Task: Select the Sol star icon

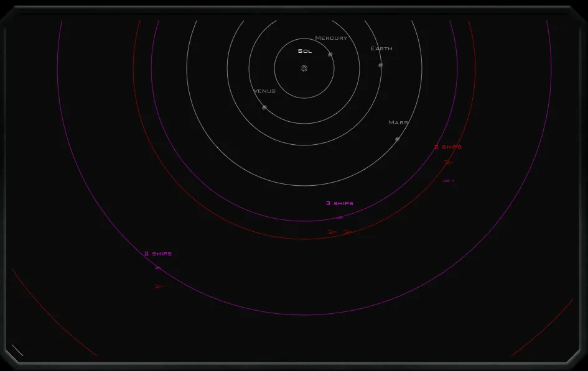Action: (x=304, y=68)
